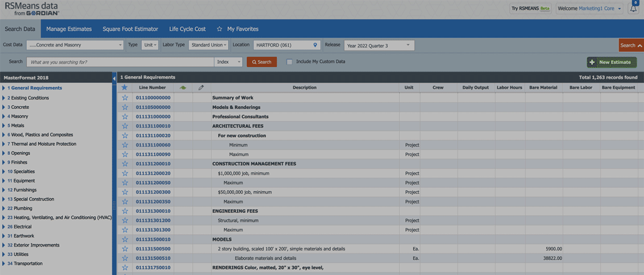Select 2 Existing Conditions in the tree
Image resolution: width=644 pixels, height=275 pixels.
28,98
